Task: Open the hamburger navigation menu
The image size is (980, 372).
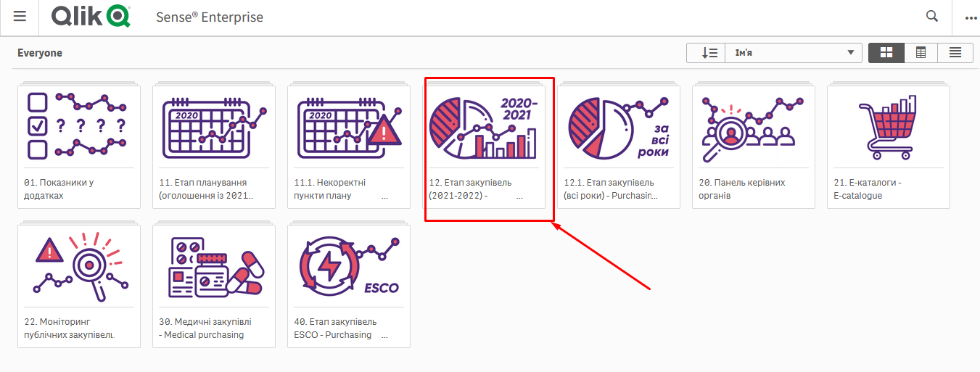Action: point(20,17)
